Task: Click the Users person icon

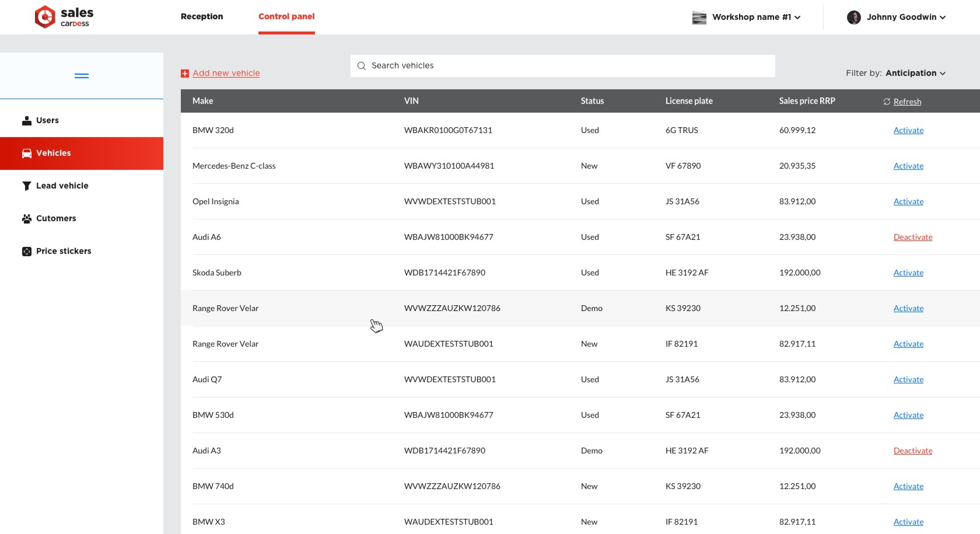Action: point(27,121)
